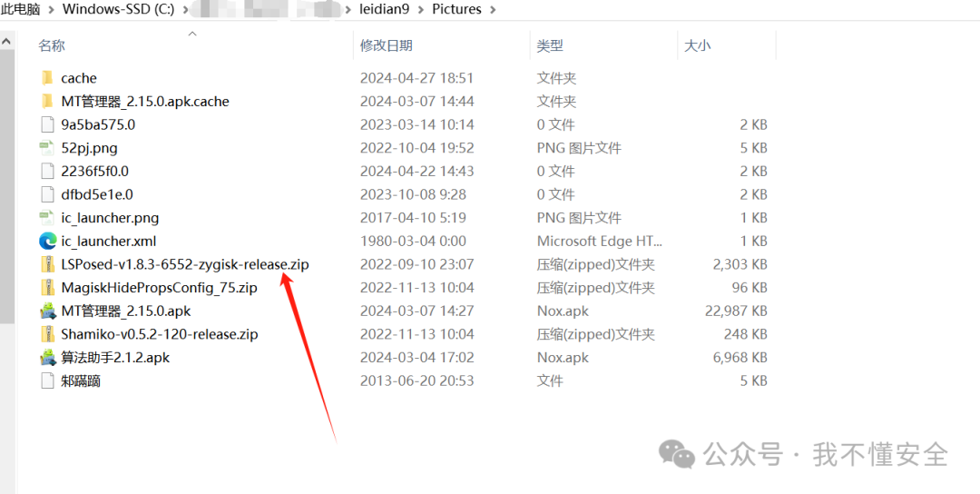
Task: Click the 2236f5f0.0 file icon
Action: pos(47,172)
